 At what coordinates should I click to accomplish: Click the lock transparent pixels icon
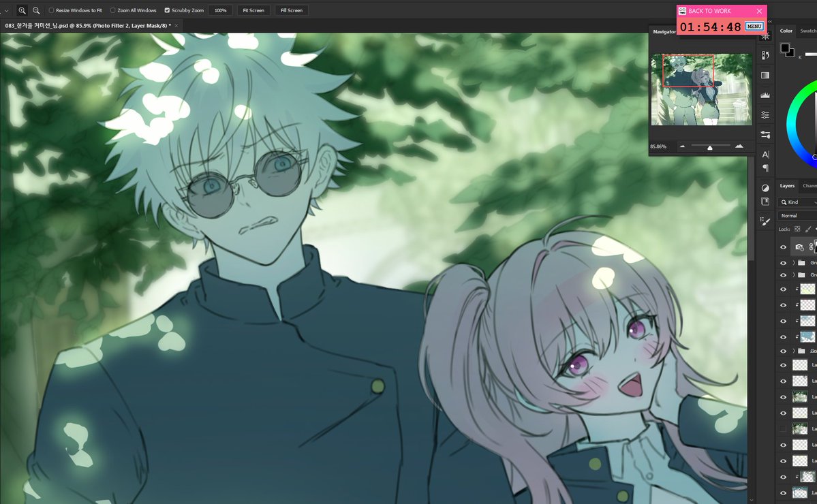coord(797,229)
